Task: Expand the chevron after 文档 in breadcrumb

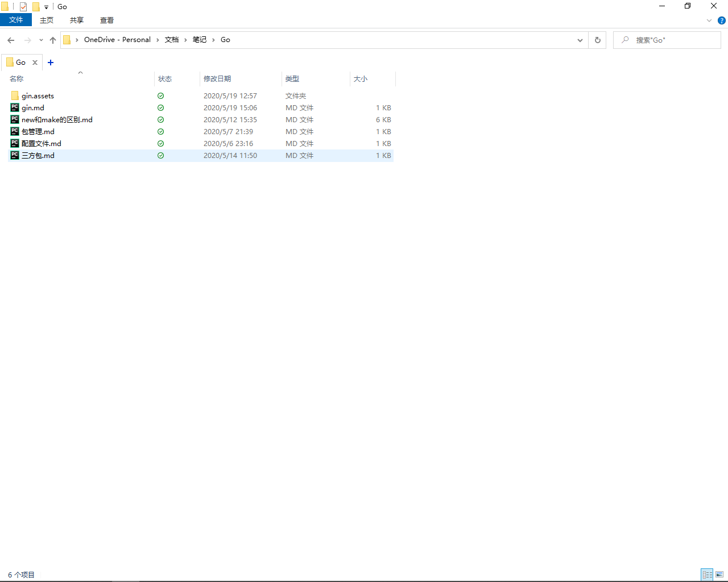Action: pyautogui.click(x=185, y=40)
